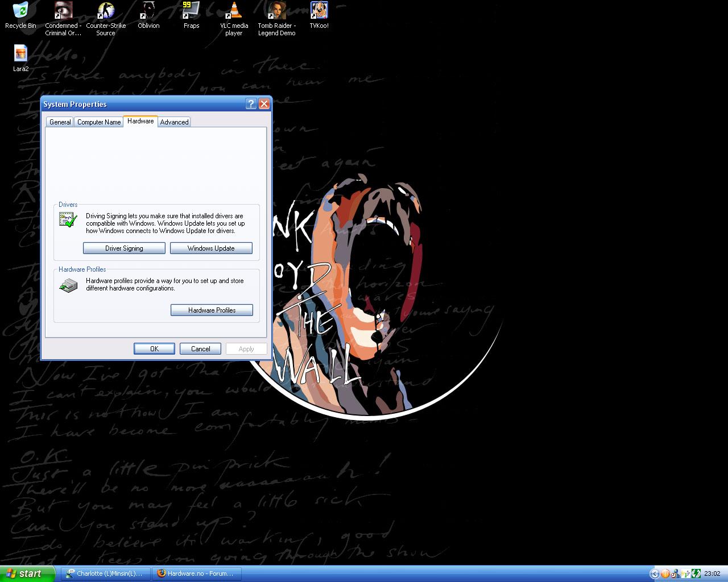Click the wireless signal tray icon

click(x=686, y=573)
